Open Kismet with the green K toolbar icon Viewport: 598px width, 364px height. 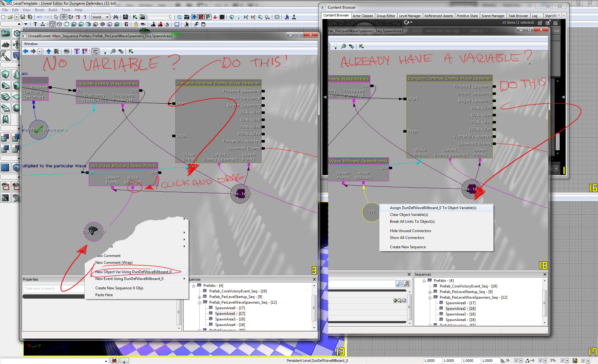pyautogui.click(x=135, y=17)
